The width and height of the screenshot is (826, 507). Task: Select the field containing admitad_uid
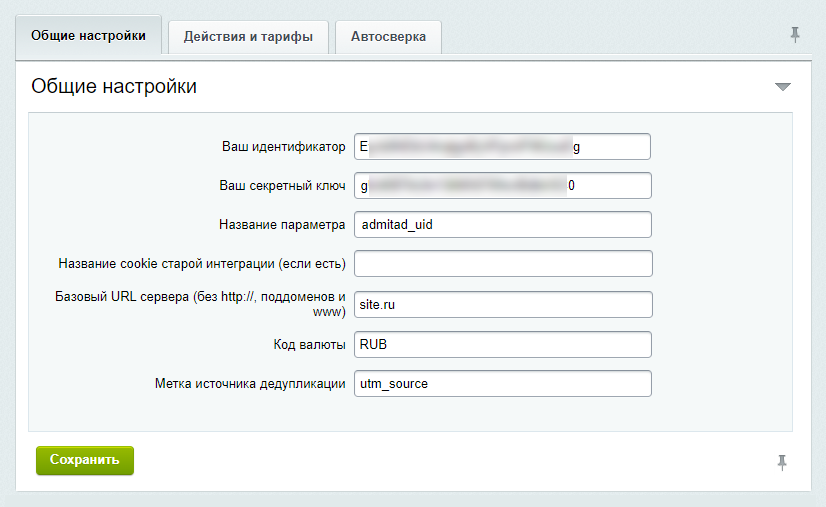(502, 225)
